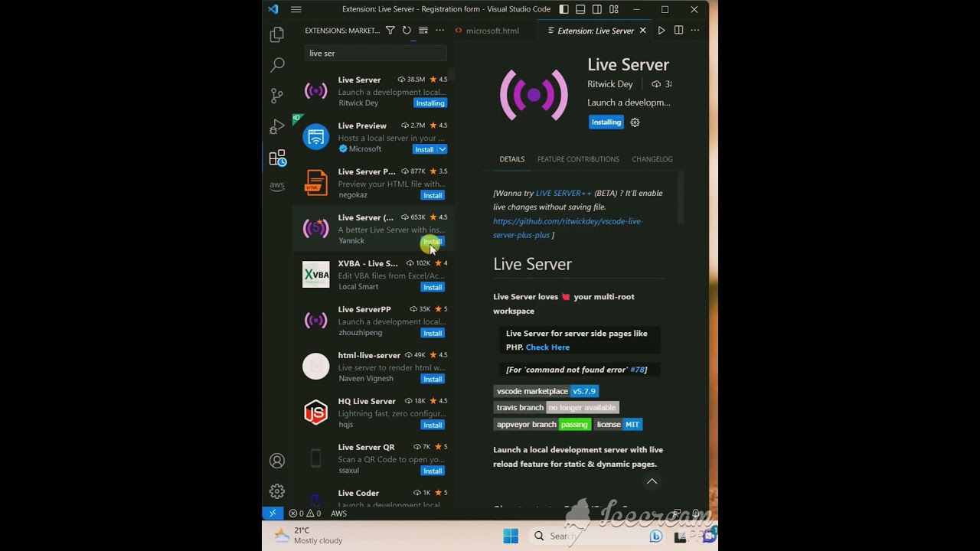Open the vscode-live-server-plus-plus GitHub link
This screenshot has height=551, width=980.
[568, 228]
